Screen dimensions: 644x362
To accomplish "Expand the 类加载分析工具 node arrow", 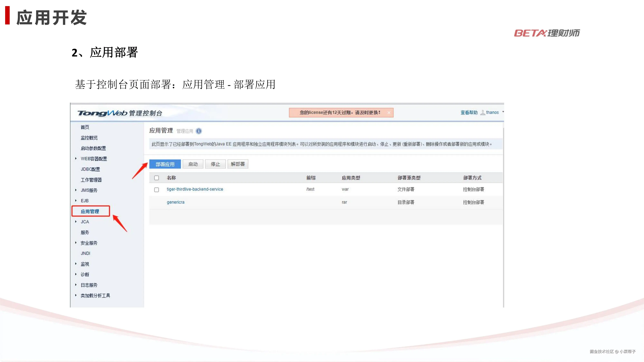I will 76,295.
